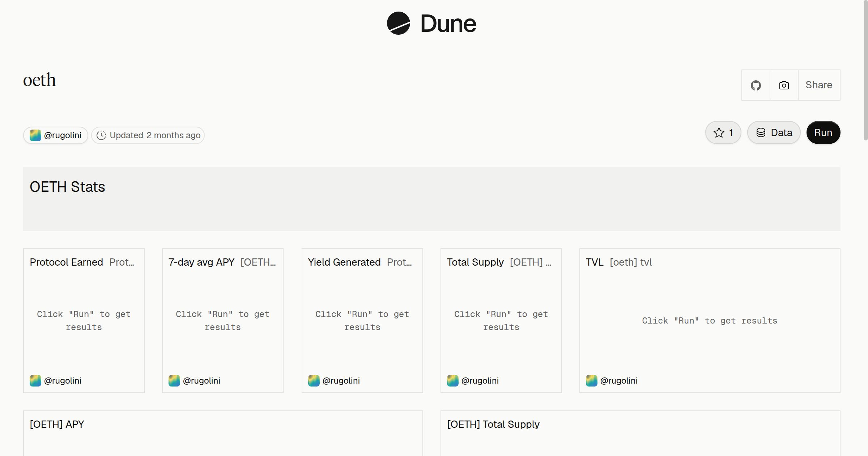Viewport: 868px width, 456px height.
Task: Click the Dune logo at the top
Action: tap(431, 23)
